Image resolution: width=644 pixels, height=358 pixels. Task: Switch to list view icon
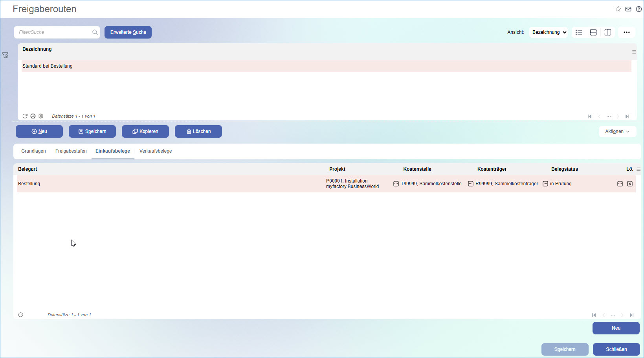click(x=579, y=32)
